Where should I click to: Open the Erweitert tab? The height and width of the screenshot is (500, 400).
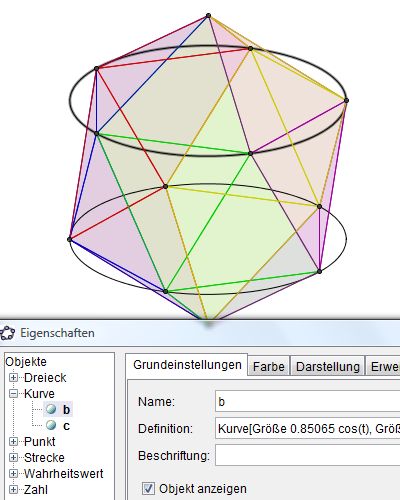383,366
